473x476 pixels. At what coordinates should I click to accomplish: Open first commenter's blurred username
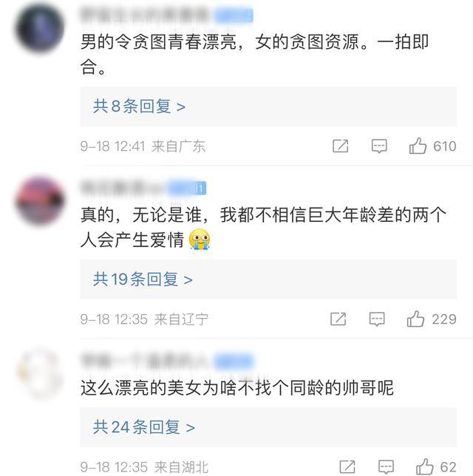145,15
